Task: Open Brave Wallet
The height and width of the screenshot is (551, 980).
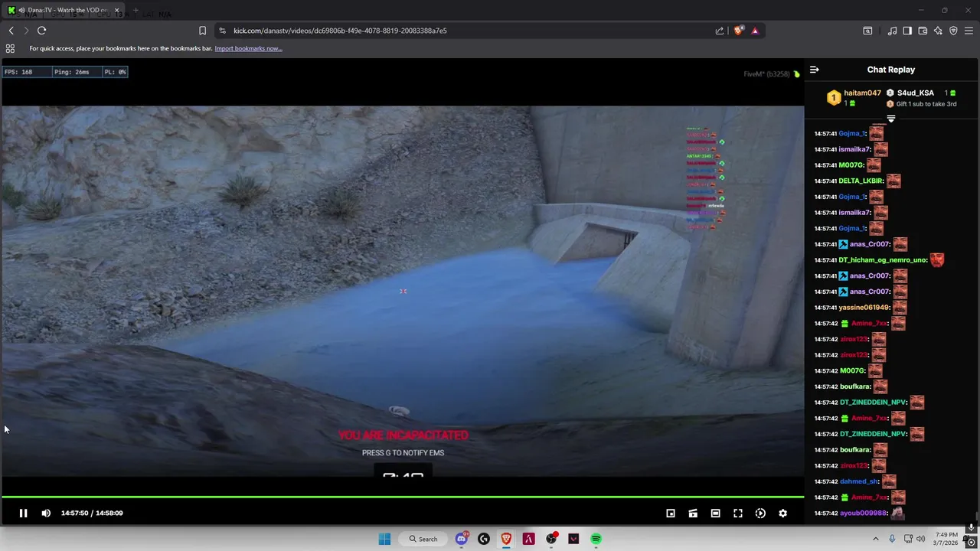Action: click(923, 31)
